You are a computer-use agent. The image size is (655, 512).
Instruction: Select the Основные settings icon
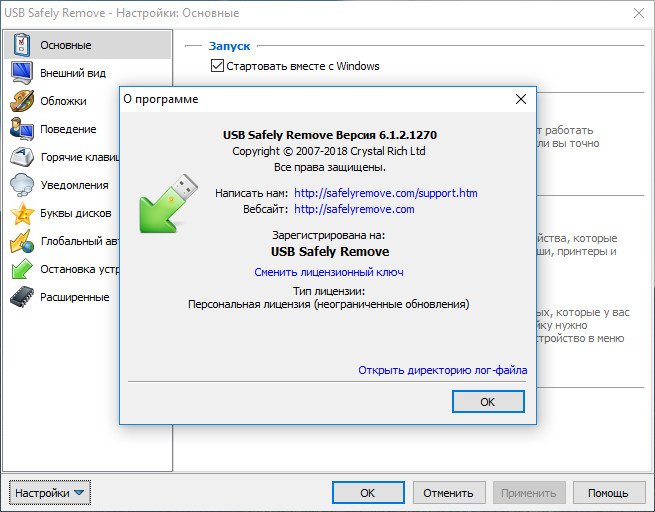[x=21, y=45]
